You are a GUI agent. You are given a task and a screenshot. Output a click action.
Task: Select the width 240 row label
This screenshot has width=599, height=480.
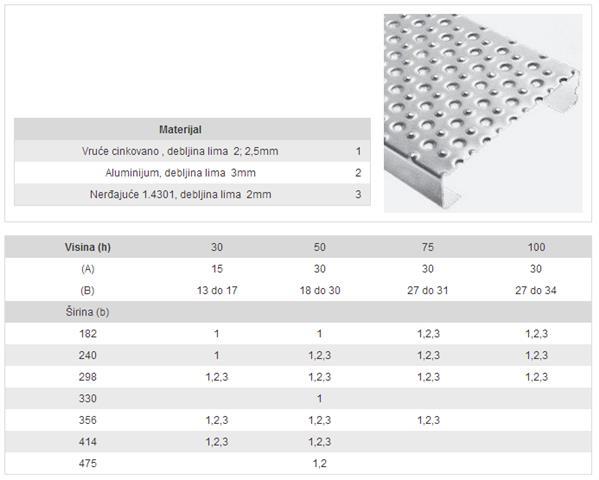(87, 355)
